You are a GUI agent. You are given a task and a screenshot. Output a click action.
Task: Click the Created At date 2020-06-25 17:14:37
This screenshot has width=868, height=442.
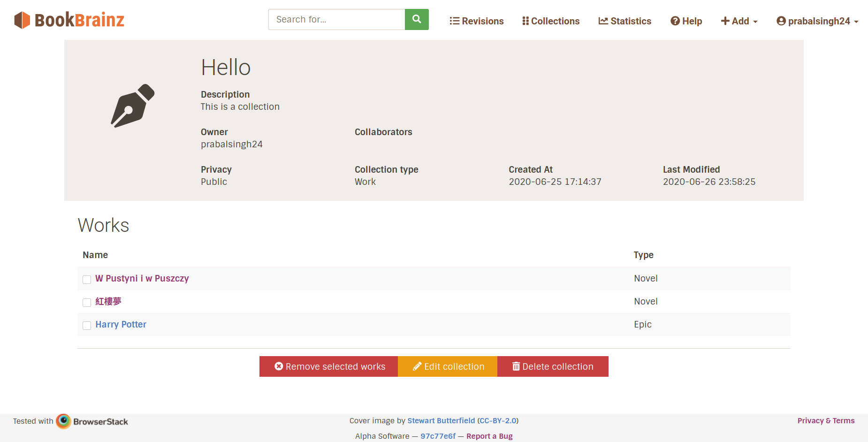coord(555,182)
